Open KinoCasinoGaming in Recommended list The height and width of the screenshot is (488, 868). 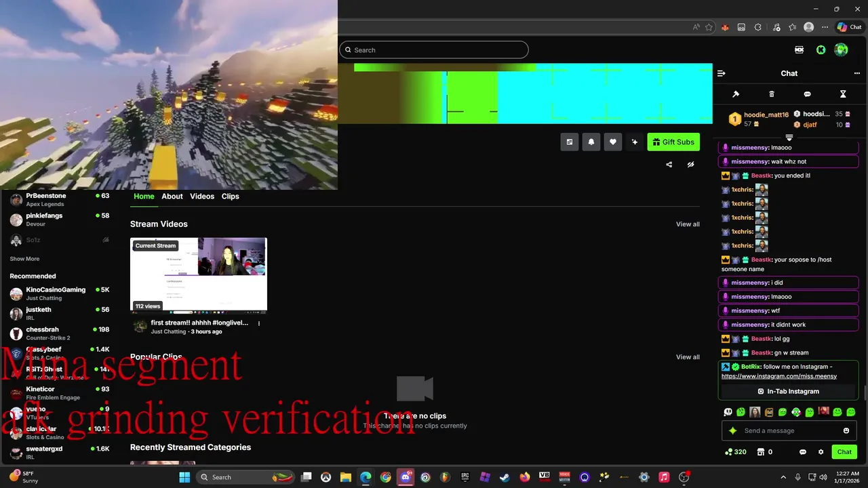point(60,293)
